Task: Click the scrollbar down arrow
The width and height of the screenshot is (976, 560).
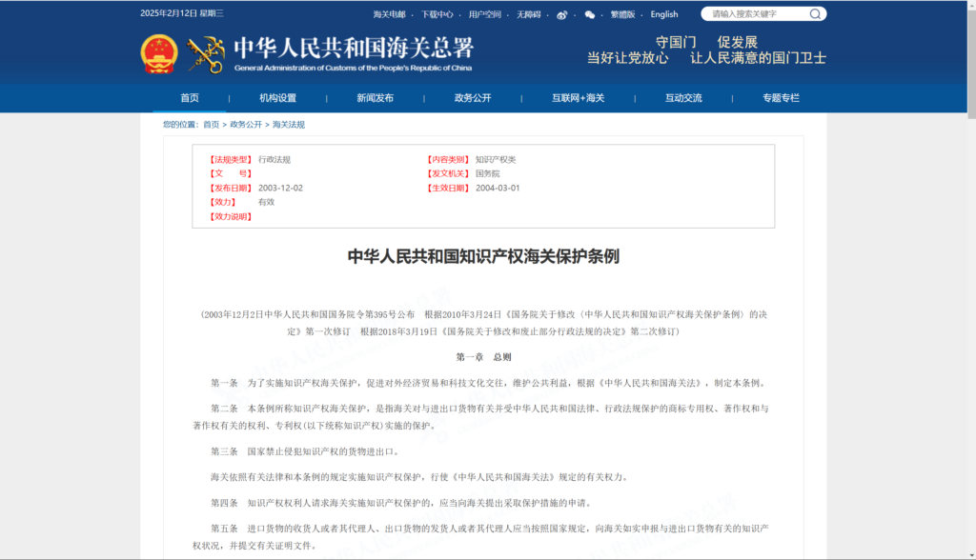Action: click(x=971, y=555)
